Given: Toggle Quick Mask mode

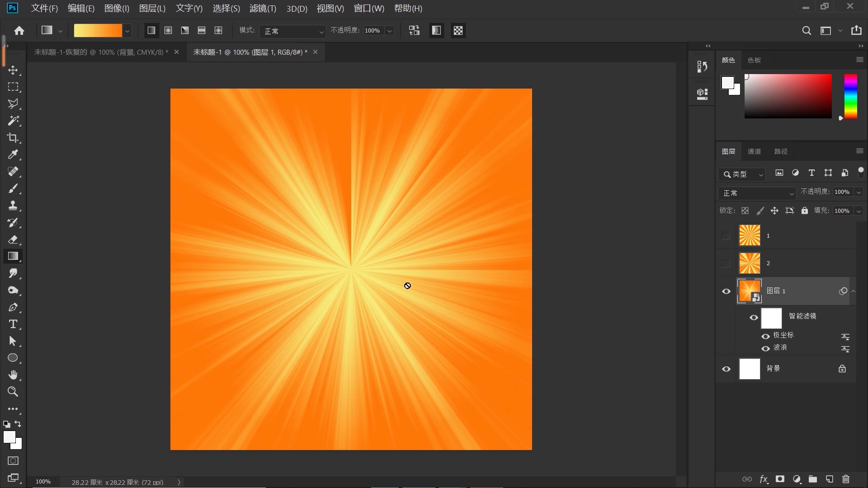Looking at the screenshot, I should [x=13, y=461].
